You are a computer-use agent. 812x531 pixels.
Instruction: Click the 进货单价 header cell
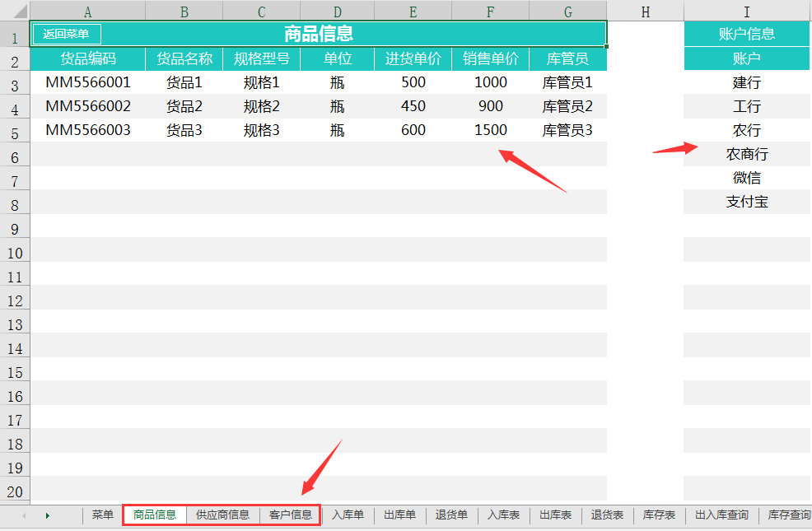click(413, 58)
